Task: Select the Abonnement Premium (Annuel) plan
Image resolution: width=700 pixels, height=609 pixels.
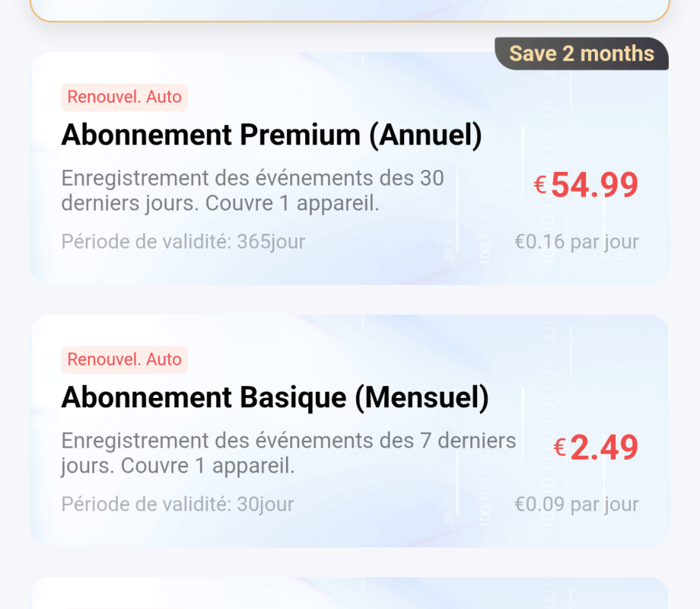Action: (x=350, y=169)
